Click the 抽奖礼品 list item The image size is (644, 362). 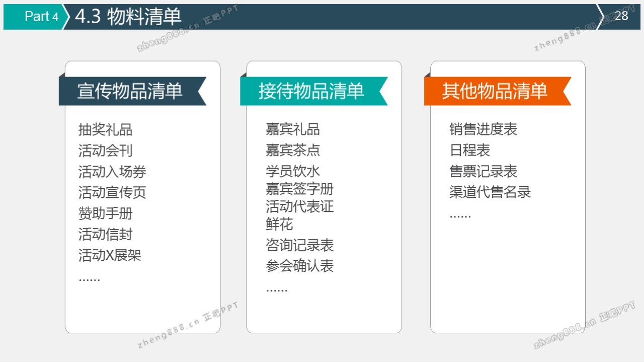coord(105,130)
